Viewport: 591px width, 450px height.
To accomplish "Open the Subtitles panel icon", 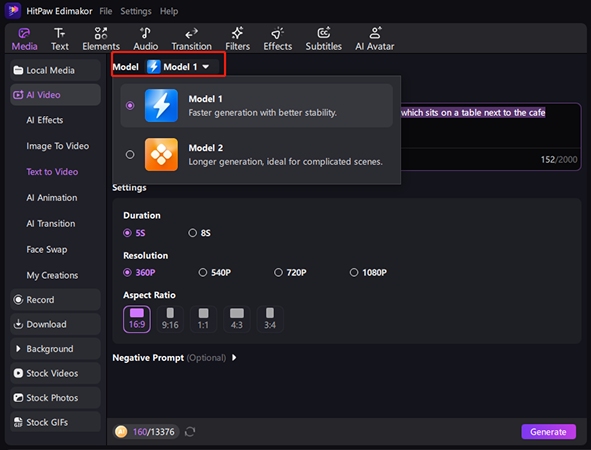I will click(x=323, y=33).
